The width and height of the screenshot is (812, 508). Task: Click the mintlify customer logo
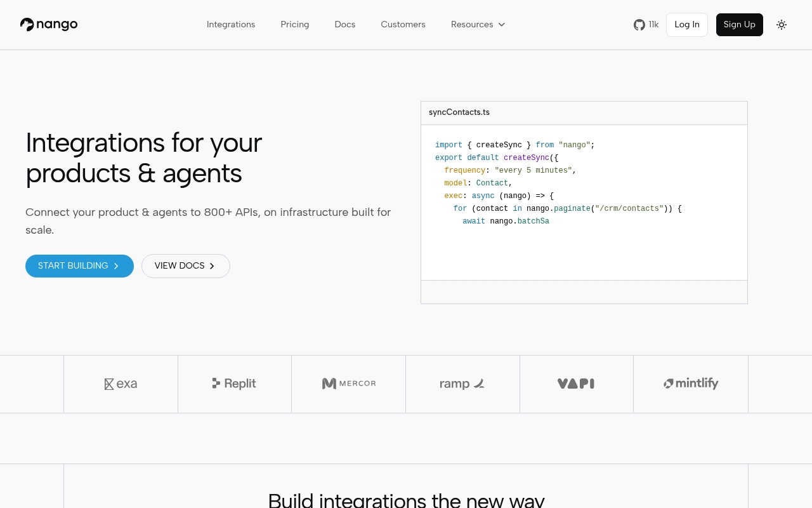coord(691,384)
